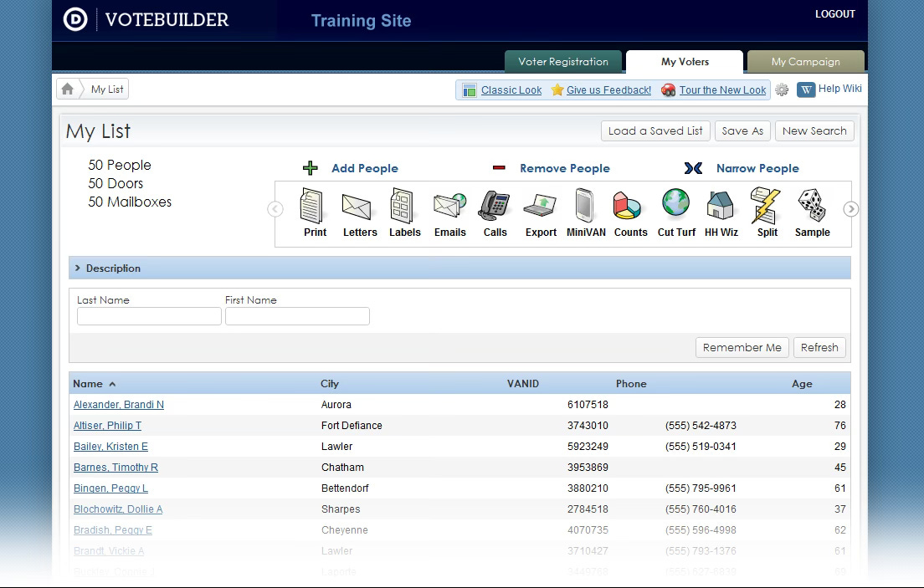Open voter Bingen, Peggy L
This screenshot has height=588, width=924.
pyautogui.click(x=110, y=488)
